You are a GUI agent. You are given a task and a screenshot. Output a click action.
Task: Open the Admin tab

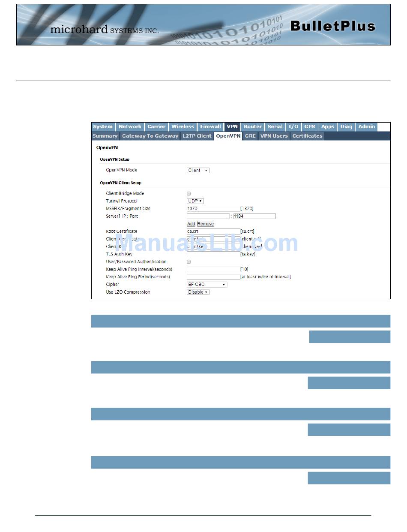click(x=367, y=127)
